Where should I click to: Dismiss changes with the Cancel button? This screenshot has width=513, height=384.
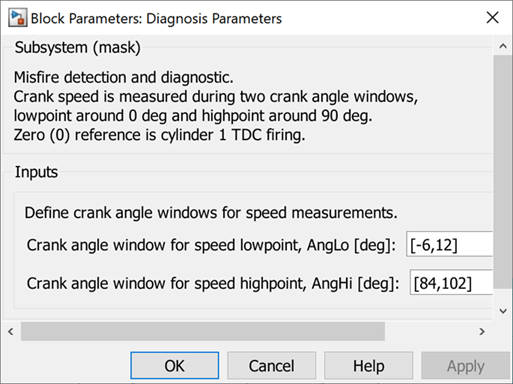coord(272,366)
